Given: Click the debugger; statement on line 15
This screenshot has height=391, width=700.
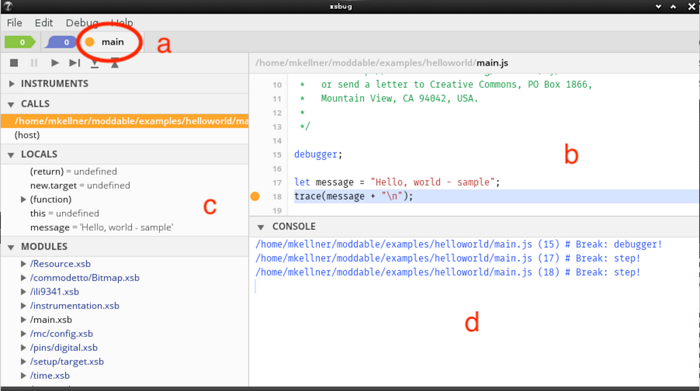Looking at the screenshot, I should point(318,154).
